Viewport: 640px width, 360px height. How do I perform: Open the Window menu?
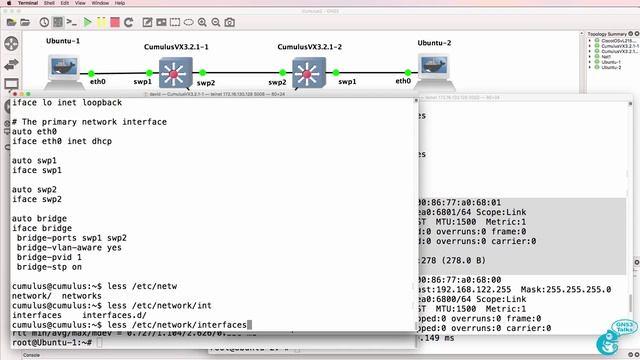pos(100,3)
